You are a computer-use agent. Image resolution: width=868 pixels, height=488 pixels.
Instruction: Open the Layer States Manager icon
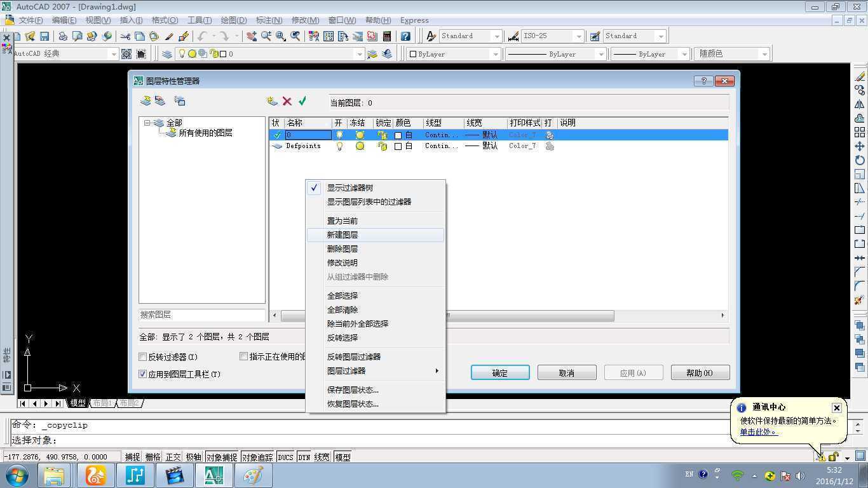tap(180, 101)
